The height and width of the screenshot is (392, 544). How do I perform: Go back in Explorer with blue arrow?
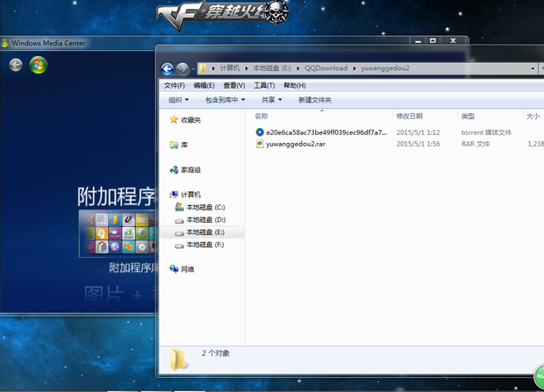(168, 69)
